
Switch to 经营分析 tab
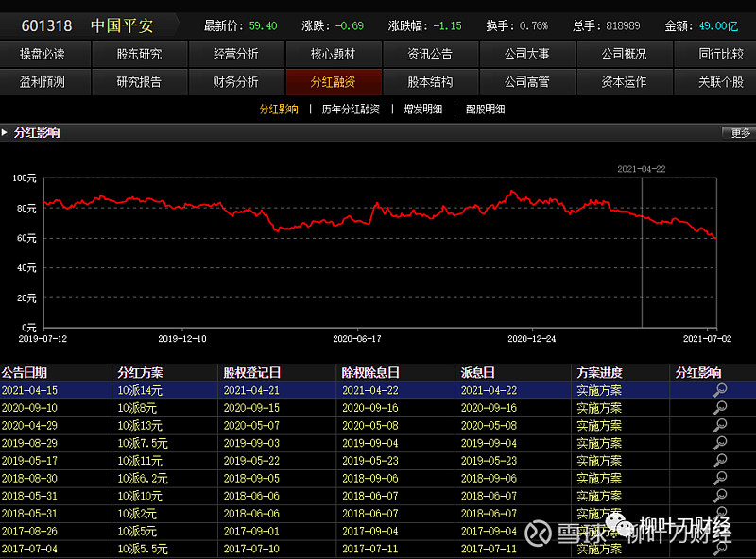pyautogui.click(x=236, y=54)
